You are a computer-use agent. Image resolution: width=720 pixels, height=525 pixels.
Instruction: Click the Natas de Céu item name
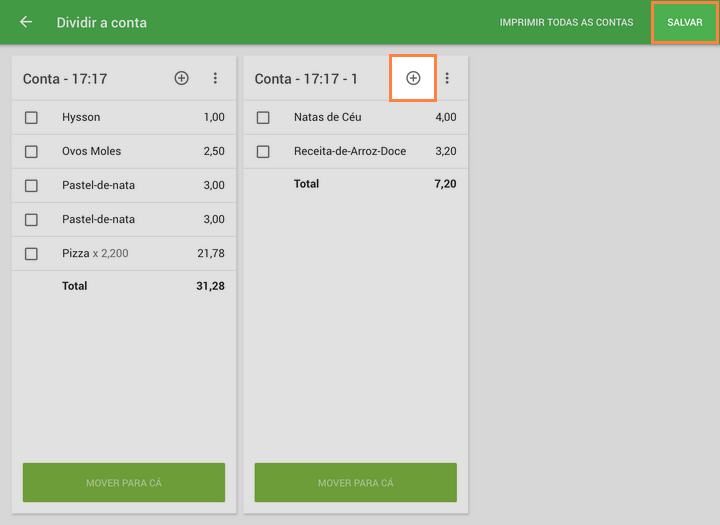point(327,118)
